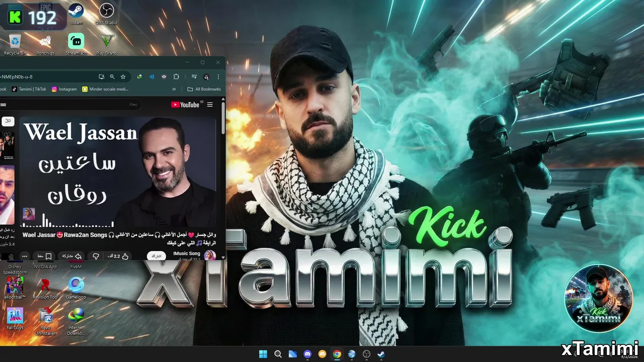Click the IDM extension icon in Chrome's toolbar
The image size is (644, 362).
[x=140, y=77]
